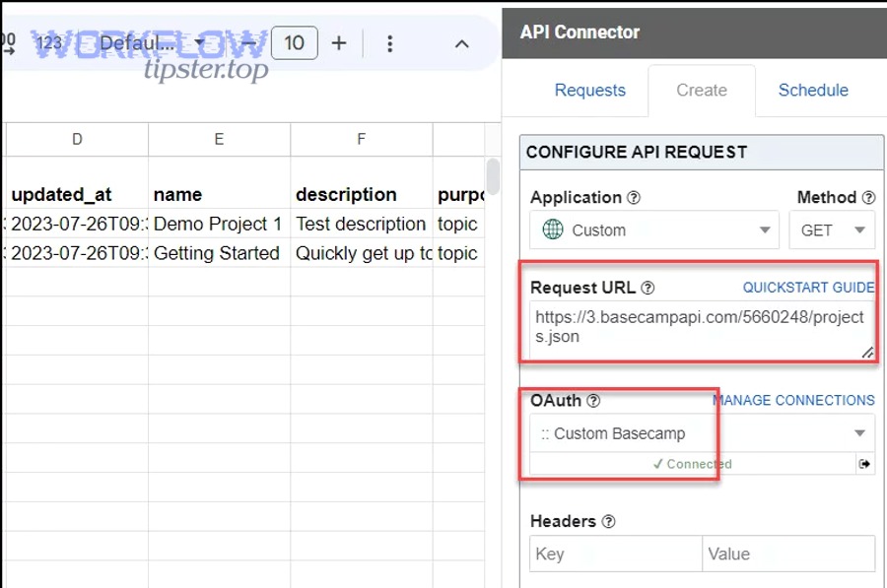Click the OAuth help question mark icon
887x588 pixels.
click(593, 401)
